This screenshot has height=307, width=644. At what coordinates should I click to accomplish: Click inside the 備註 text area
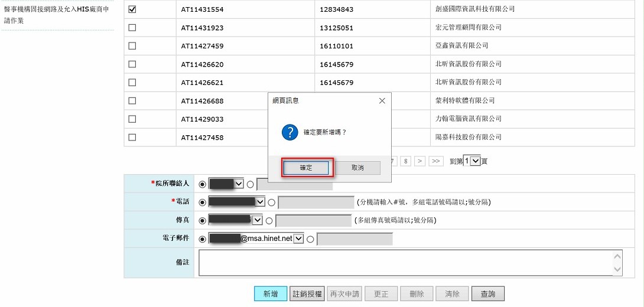pos(410,263)
